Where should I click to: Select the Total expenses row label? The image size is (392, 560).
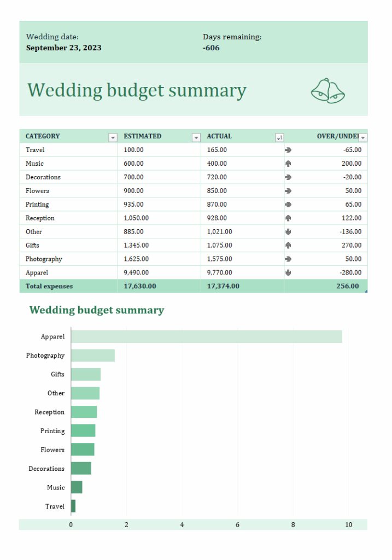49,286
